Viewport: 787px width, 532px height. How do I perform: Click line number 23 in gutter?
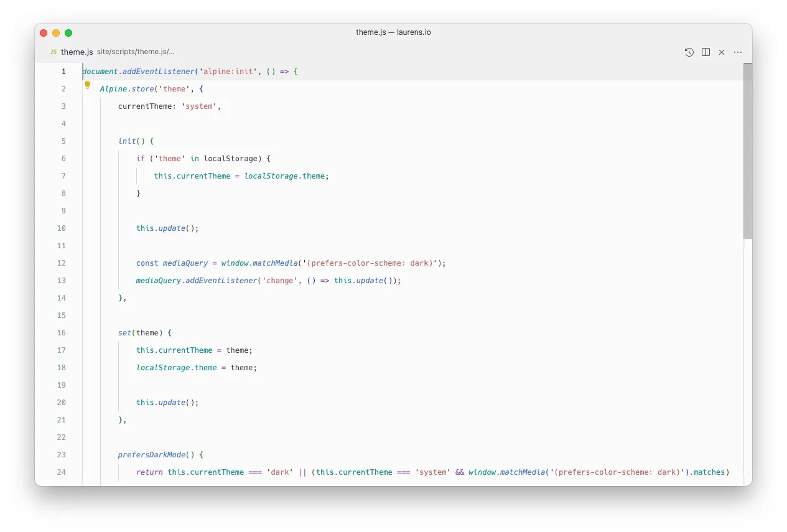[62, 455]
